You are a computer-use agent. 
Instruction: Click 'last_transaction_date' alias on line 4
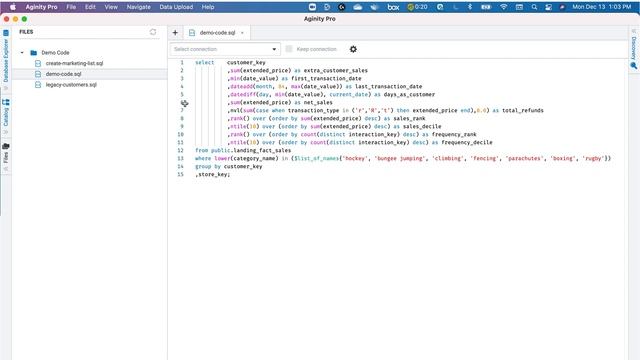tap(389, 87)
